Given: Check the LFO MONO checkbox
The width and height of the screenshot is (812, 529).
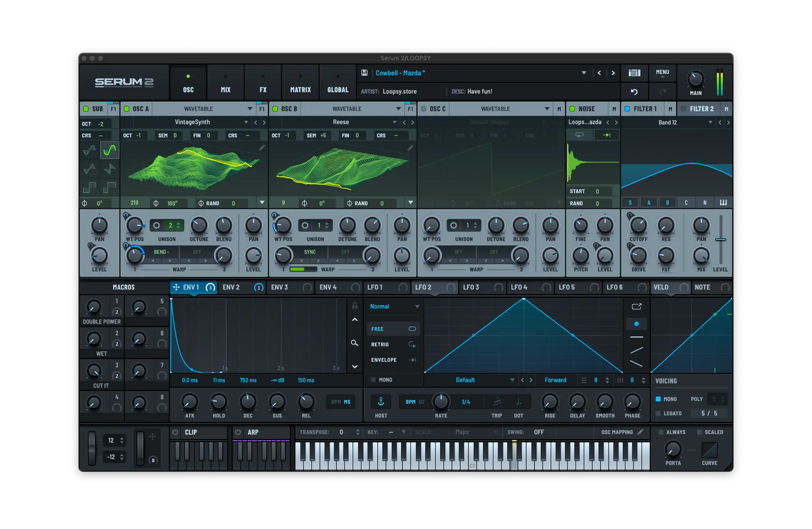Looking at the screenshot, I should [x=373, y=380].
